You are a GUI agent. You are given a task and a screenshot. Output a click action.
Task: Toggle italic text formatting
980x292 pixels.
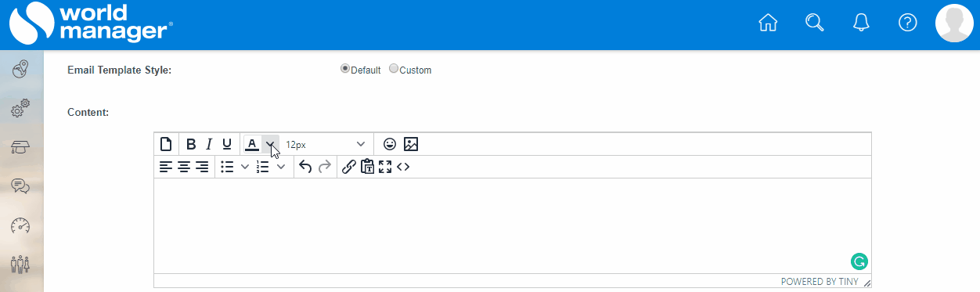tap(209, 144)
